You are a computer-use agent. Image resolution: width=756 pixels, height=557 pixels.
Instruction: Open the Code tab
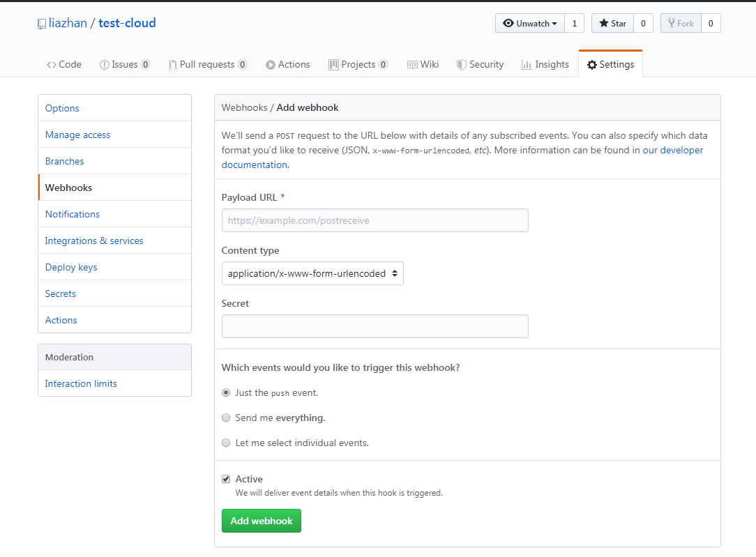tap(64, 65)
